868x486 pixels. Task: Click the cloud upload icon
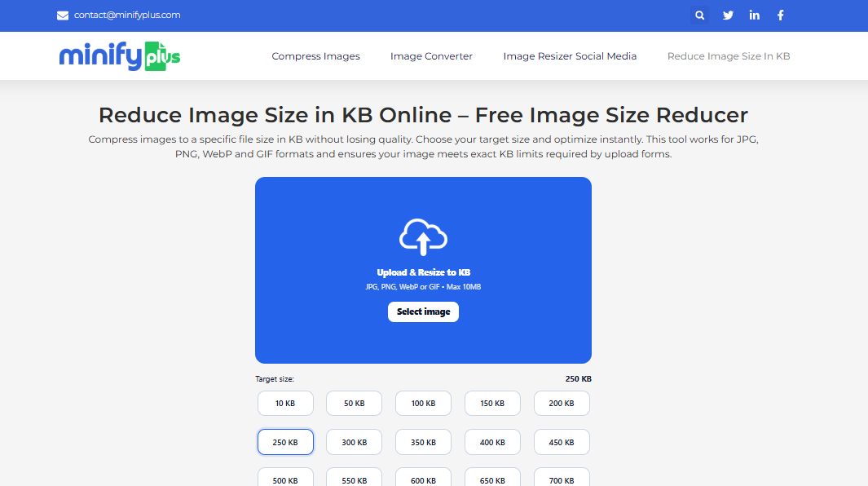[423, 236]
